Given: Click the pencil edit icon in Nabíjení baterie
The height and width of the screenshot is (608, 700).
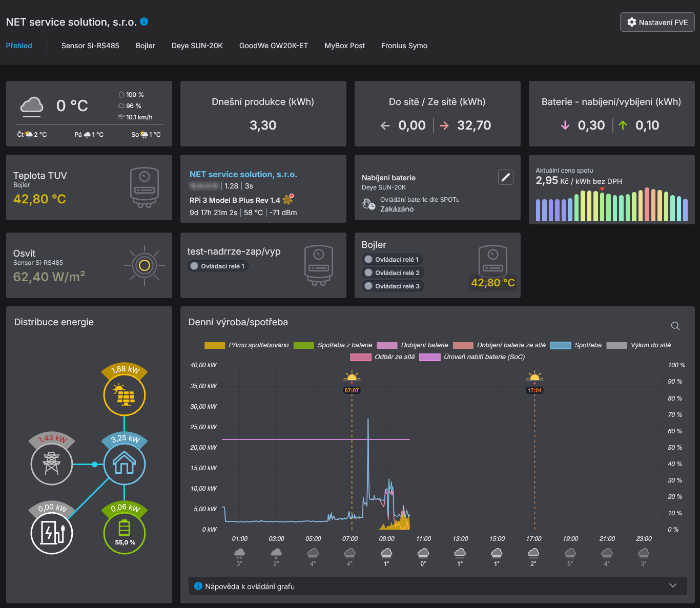Looking at the screenshot, I should pos(505,177).
